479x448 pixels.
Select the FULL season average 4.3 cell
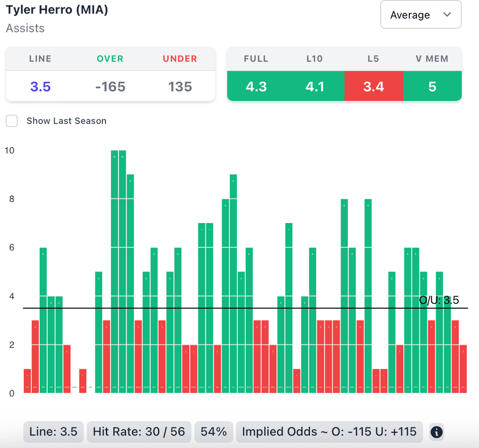(x=256, y=87)
